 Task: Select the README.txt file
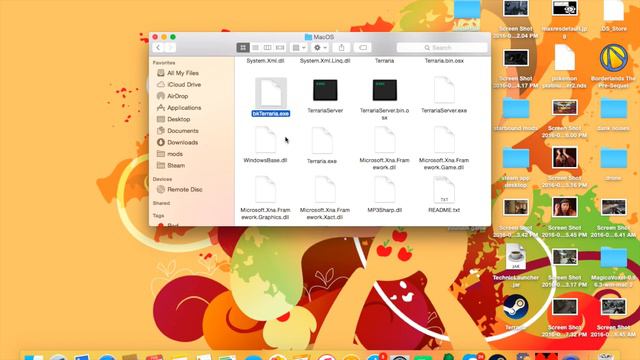point(444,194)
